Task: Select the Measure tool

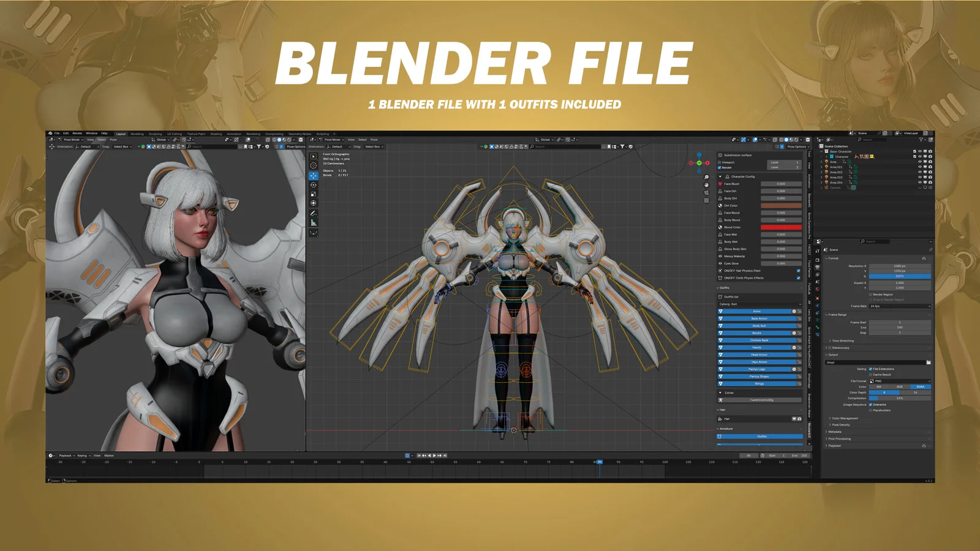Action: click(x=314, y=223)
